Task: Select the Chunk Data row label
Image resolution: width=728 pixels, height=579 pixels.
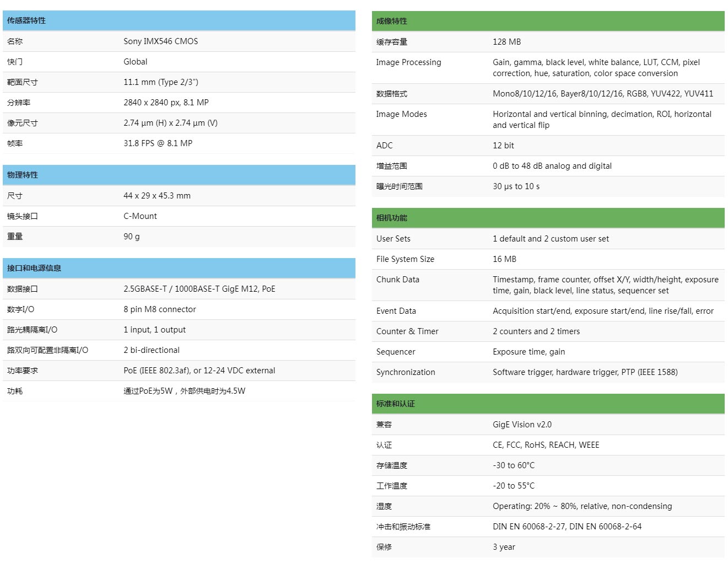Action: coord(397,280)
